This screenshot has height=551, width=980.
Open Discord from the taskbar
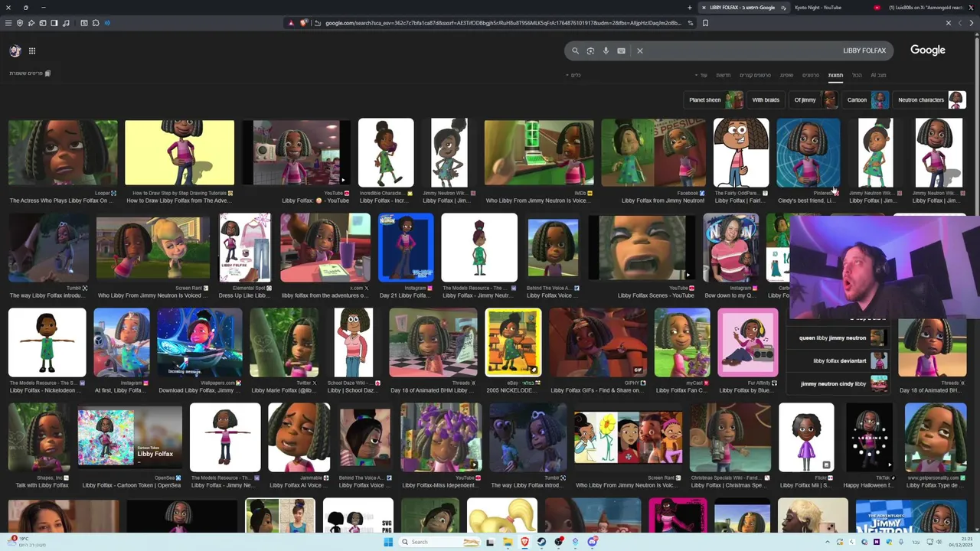[593, 542]
